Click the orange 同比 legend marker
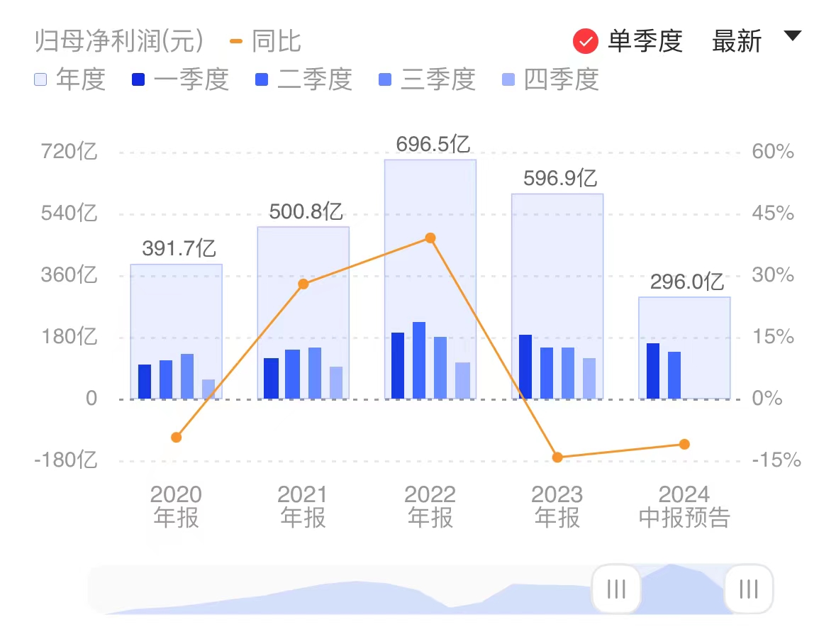Viewport: 836px width, 644px height. tap(237, 42)
